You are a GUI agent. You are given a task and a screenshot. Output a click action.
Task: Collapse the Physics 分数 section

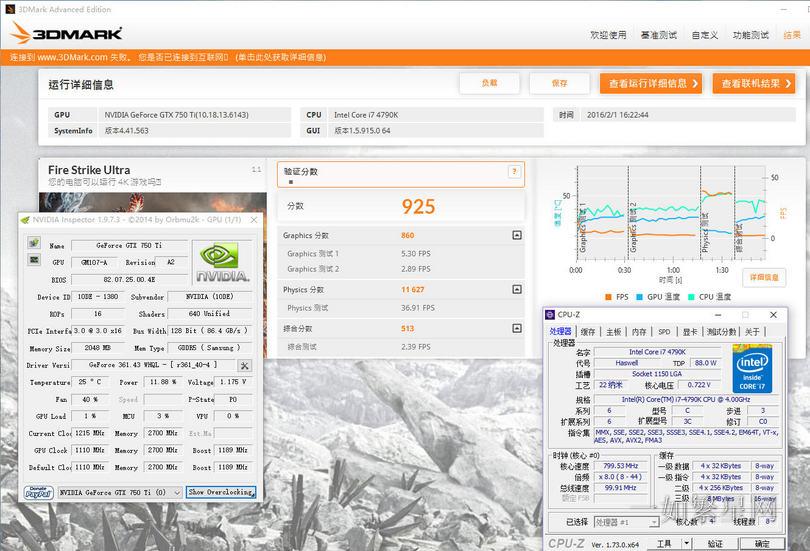pyautogui.click(x=517, y=289)
